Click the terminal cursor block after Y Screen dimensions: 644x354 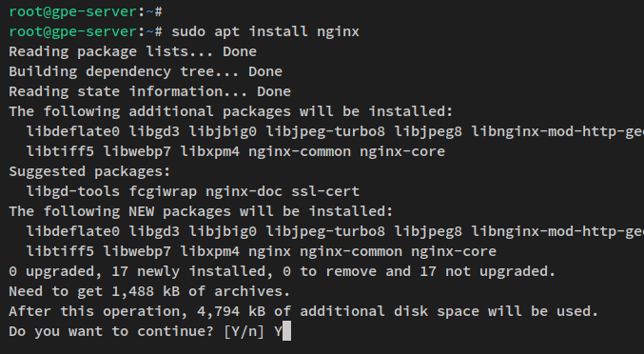tap(286, 331)
